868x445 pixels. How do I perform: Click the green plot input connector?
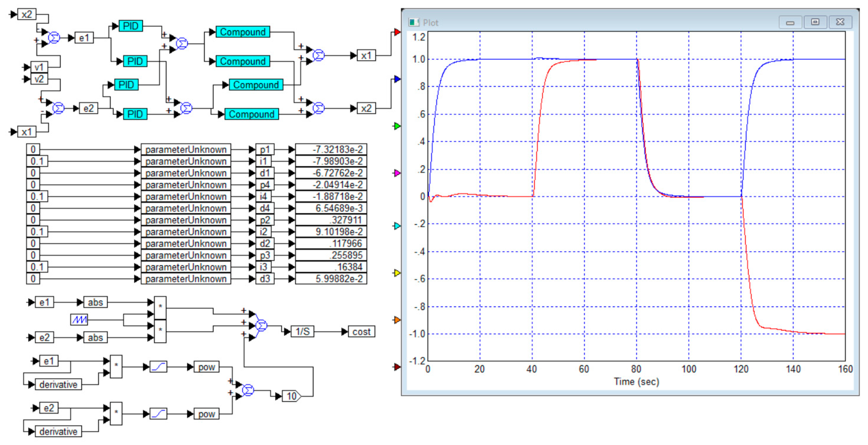point(397,126)
